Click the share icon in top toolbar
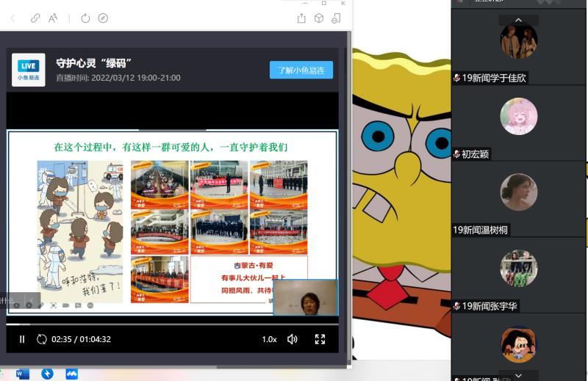Screen dimensions: 588x381 301,18
